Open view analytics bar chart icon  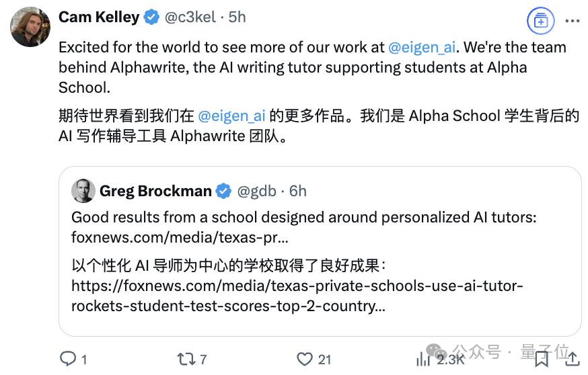pyautogui.click(x=423, y=359)
